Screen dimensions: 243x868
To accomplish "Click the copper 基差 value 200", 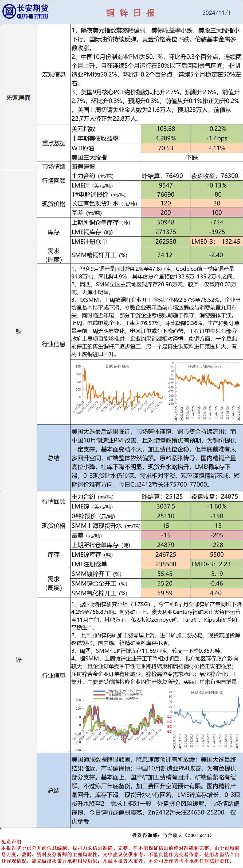I will tap(166, 213).
